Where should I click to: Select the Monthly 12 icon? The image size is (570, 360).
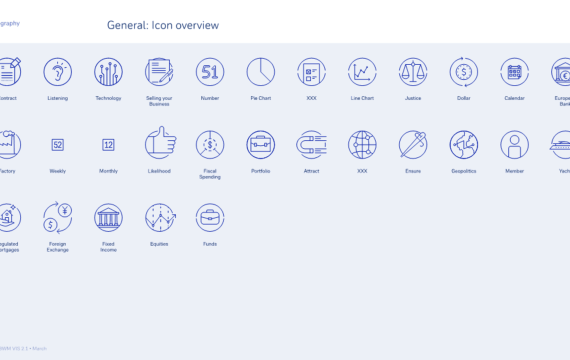coord(108,145)
